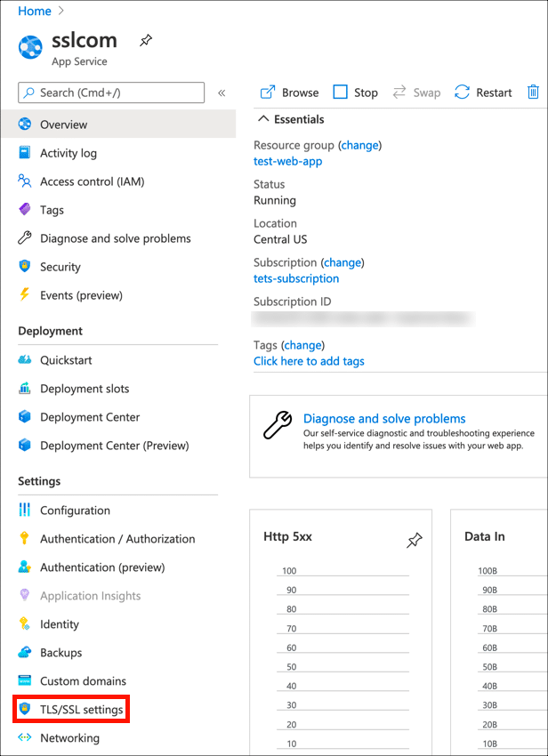548x756 pixels.
Task: Click the Diagnose wrench icon in sidebar
Action: click(25, 238)
